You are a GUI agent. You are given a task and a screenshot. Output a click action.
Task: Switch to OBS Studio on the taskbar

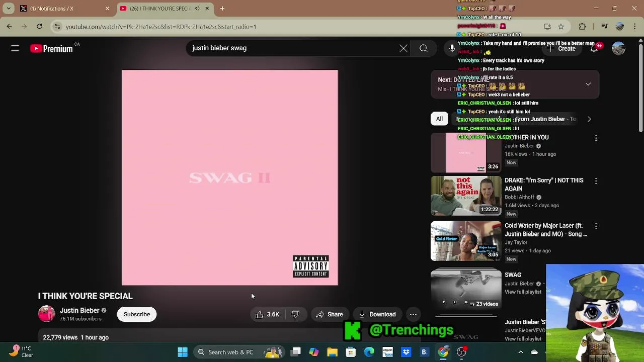[461, 352]
